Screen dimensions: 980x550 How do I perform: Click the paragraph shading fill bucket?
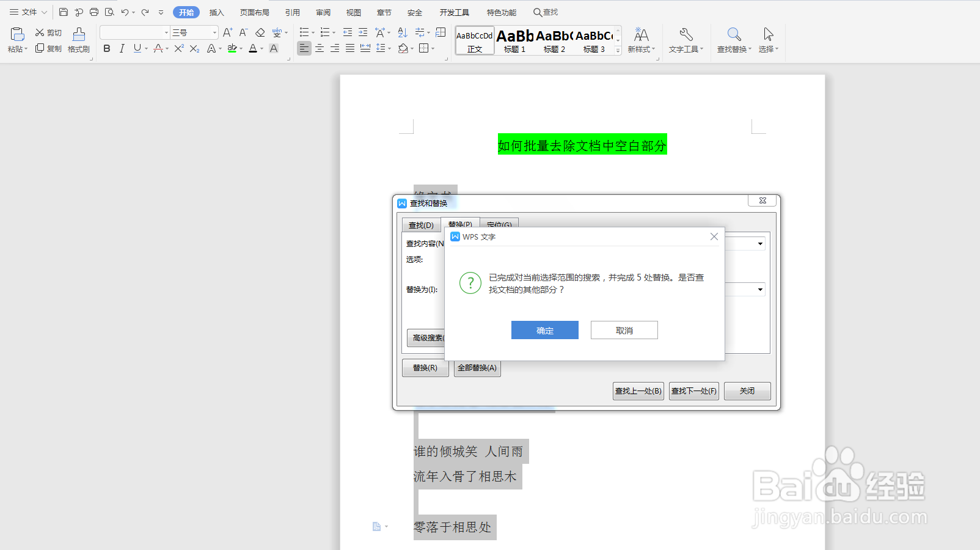[403, 48]
